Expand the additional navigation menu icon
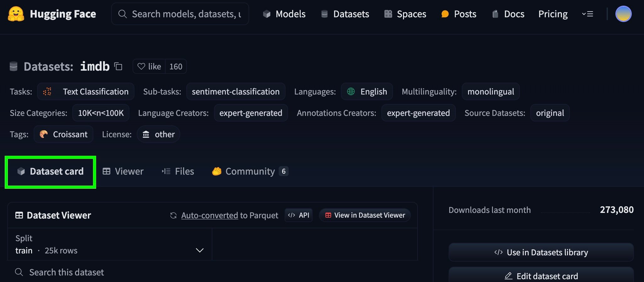Screen dimensions: 644x282 (587, 14)
